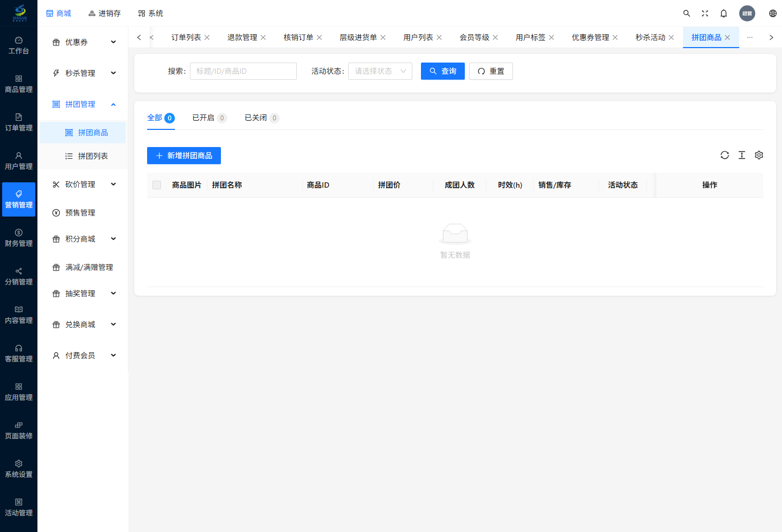The height and width of the screenshot is (532, 782).
Task: Switch to the 用户列表 tab
Action: [x=418, y=37]
